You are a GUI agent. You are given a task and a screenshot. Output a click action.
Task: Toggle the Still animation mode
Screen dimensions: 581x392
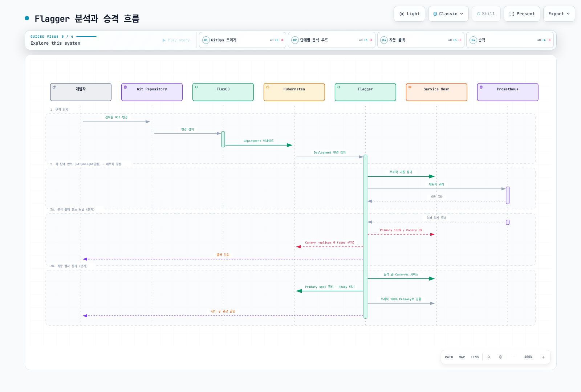[x=486, y=14]
